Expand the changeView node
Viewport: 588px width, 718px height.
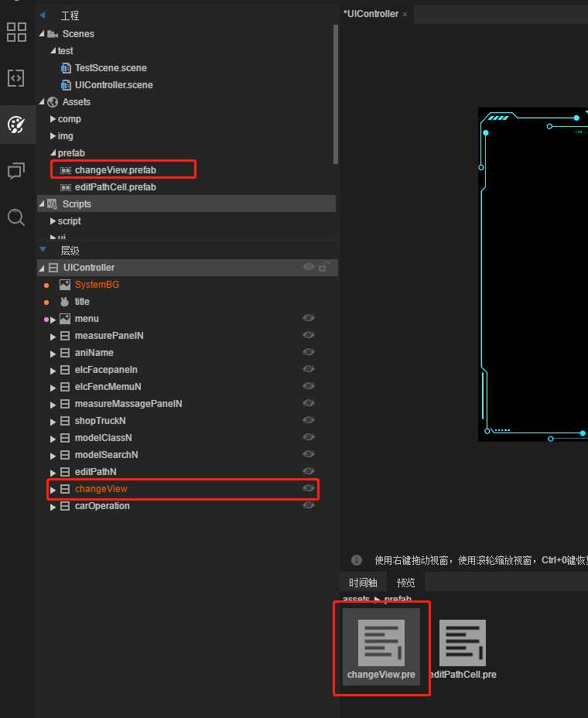click(53, 490)
